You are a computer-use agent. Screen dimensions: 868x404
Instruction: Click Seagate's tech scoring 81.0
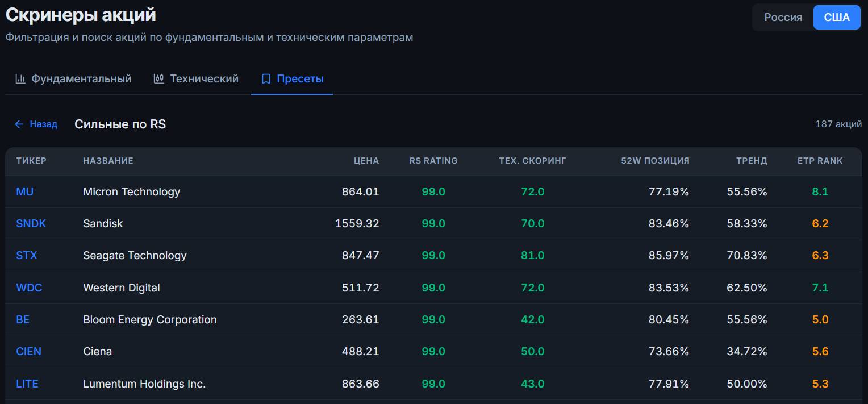pyautogui.click(x=533, y=256)
